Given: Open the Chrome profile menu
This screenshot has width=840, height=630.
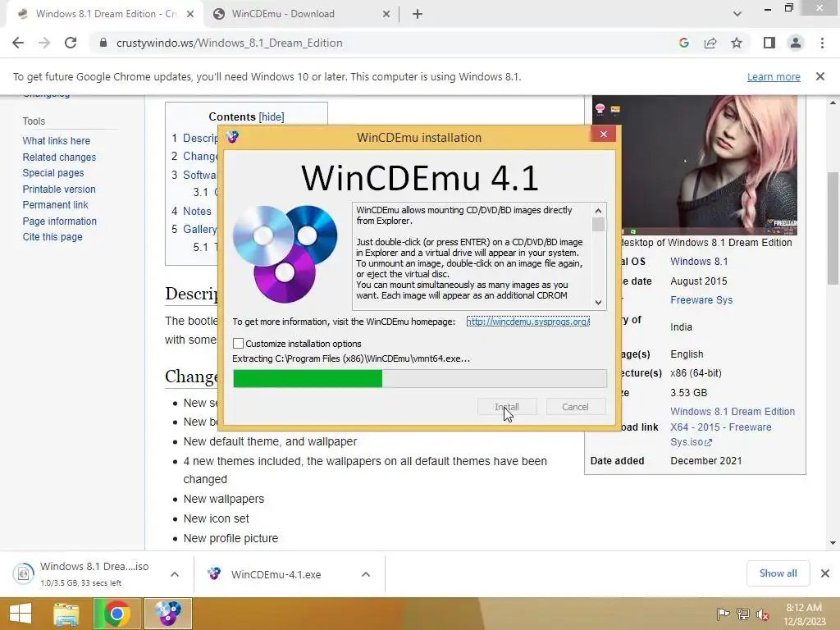Looking at the screenshot, I should coord(796,43).
